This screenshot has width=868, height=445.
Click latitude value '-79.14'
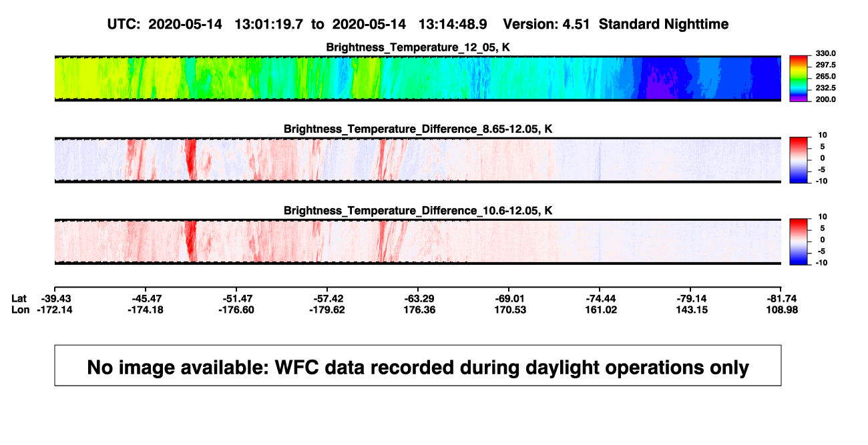(690, 298)
